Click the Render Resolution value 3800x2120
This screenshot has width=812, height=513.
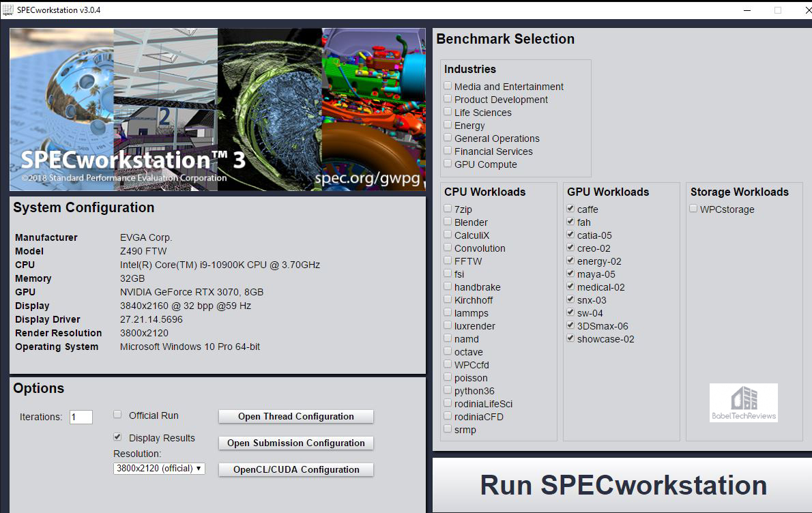(x=144, y=333)
